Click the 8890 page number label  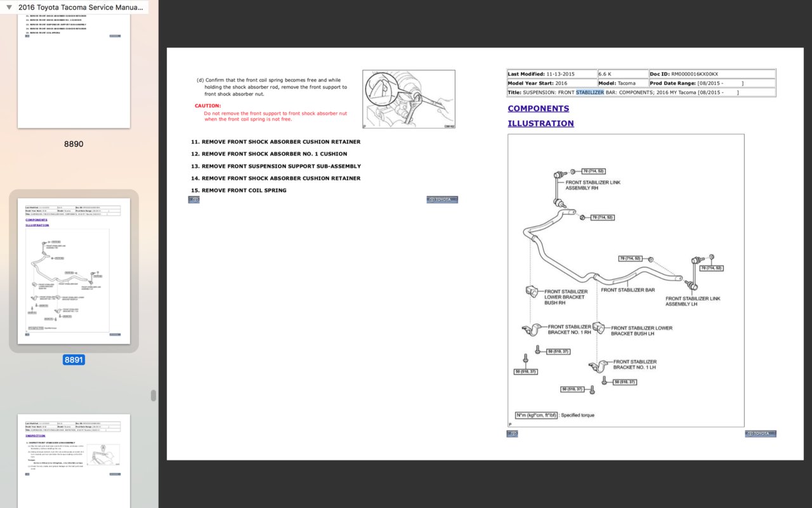click(74, 144)
